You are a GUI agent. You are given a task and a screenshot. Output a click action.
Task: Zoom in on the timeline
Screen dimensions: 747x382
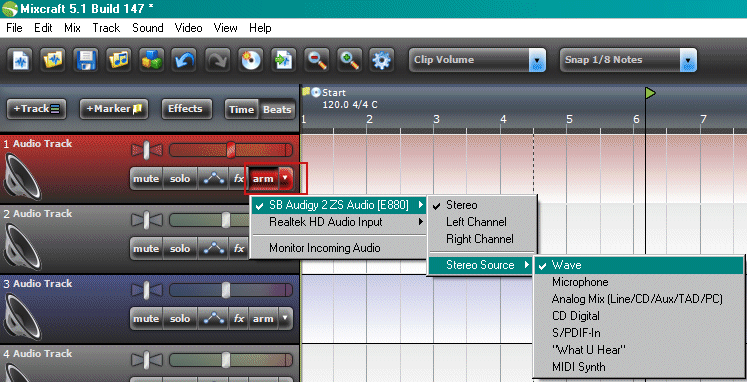click(x=349, y=60)
